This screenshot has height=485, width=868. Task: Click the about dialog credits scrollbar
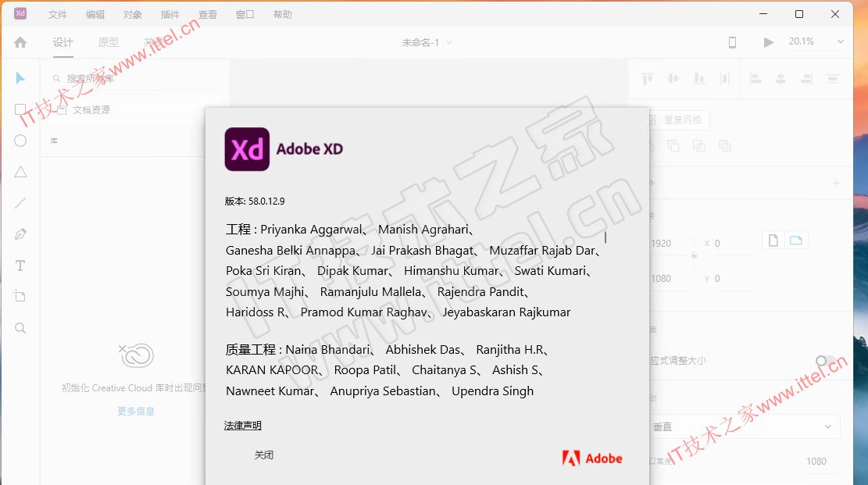coord(605,237)
